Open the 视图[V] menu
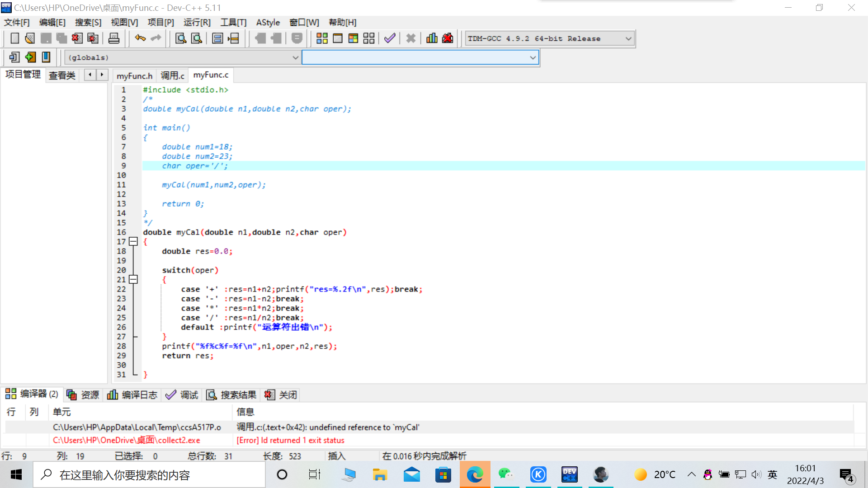868x488 pixels. tap(124, 23)
